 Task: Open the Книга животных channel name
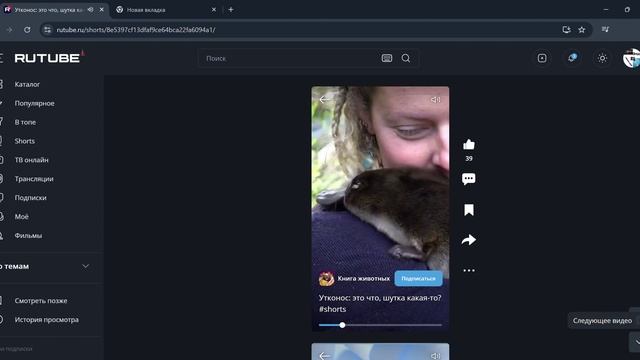coord(363,278)
